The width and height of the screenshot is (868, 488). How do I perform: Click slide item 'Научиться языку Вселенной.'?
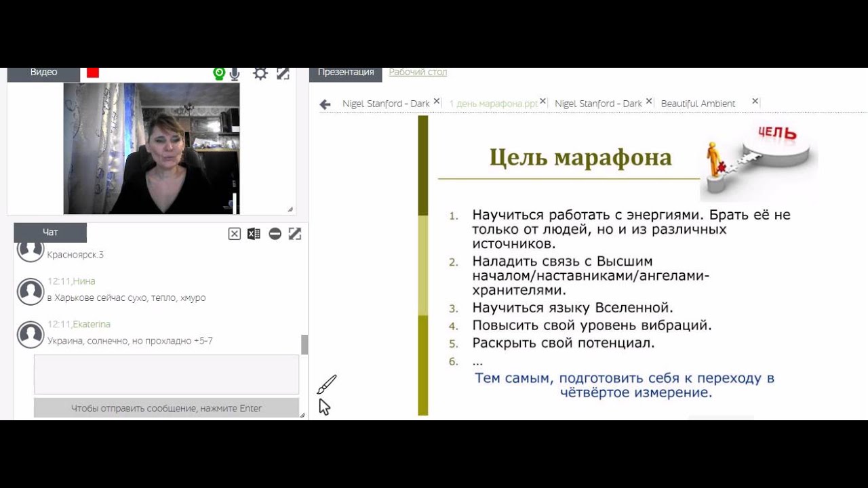pyautogui.click(x=573, y=308)
